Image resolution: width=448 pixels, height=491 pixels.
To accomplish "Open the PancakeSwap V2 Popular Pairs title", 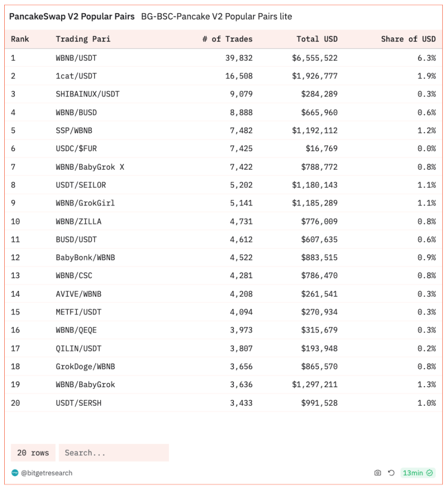I will click(x=72, y=16).
